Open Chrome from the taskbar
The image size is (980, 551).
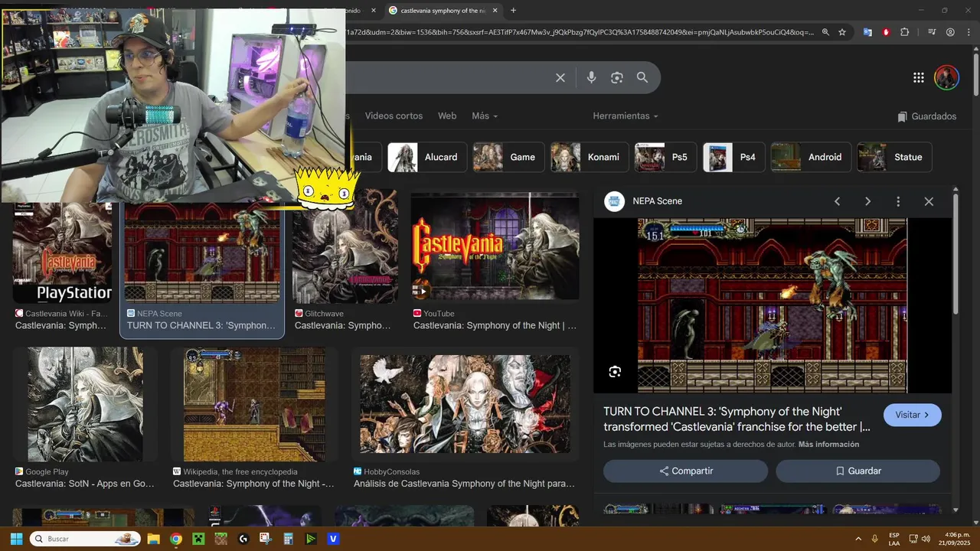tap(176, 539)
